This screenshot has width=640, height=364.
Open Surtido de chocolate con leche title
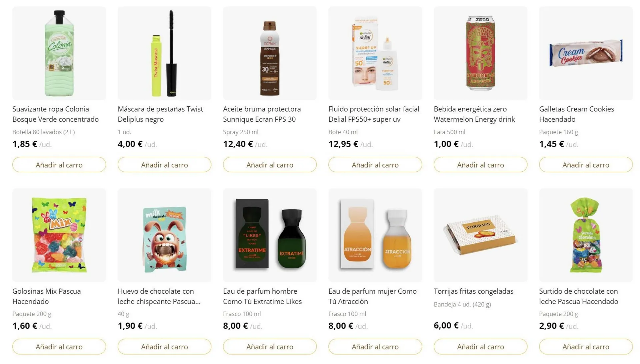click(x=578, y=296)
